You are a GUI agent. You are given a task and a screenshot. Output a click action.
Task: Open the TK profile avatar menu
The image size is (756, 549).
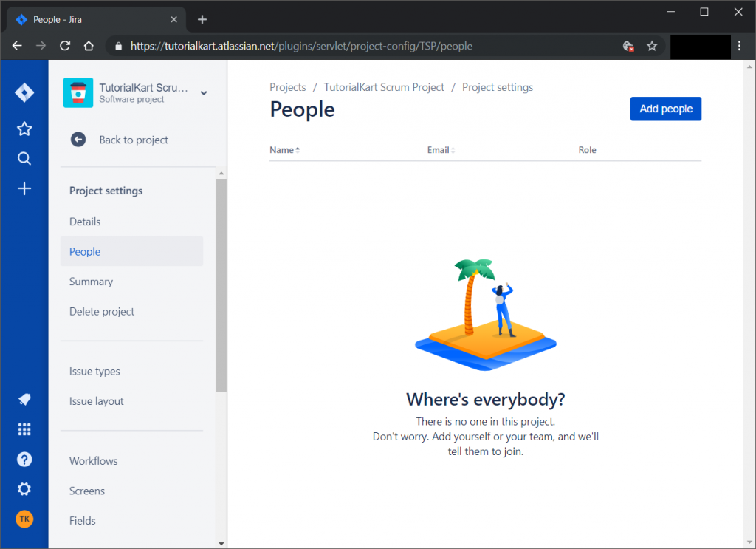[24, 519]
